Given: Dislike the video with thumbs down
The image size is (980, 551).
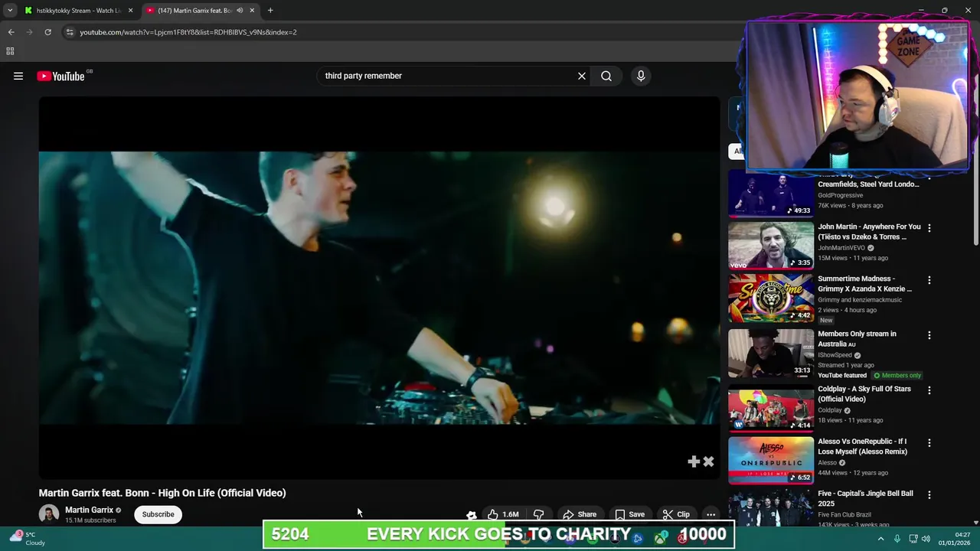Looking at the screenshot, I should pos(538,514).
